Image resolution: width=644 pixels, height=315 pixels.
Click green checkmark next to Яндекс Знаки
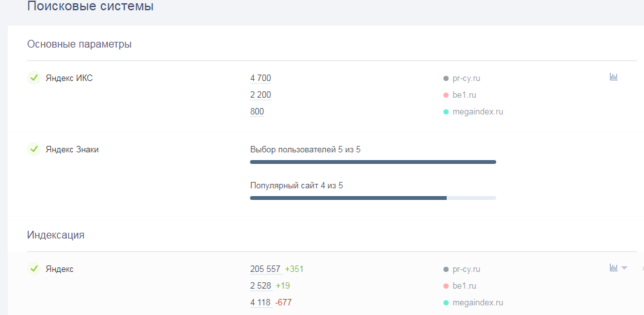(x=34, y=149)
